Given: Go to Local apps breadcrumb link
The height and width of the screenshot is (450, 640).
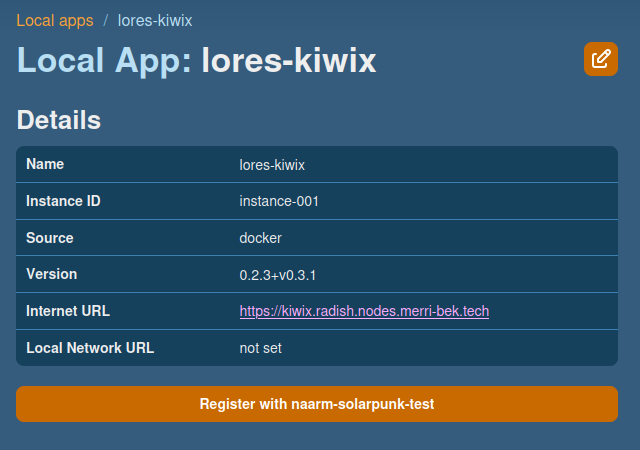Looking at the screenshot, I should coord(55,20).
